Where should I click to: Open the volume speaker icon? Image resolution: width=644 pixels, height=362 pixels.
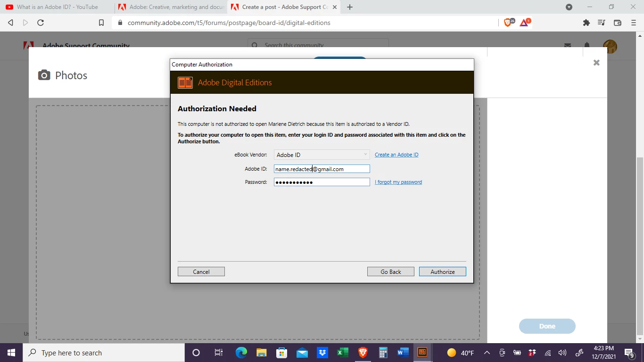tap(562, 353)
